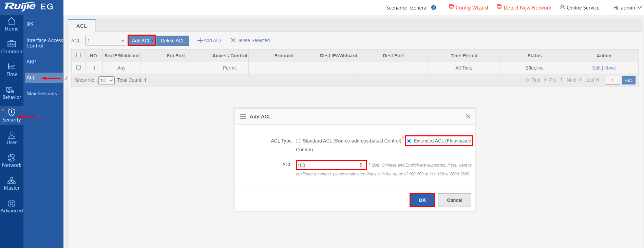Open Detect New Network
The height and width of the screenshot is (248, 644).
(524, 7)
